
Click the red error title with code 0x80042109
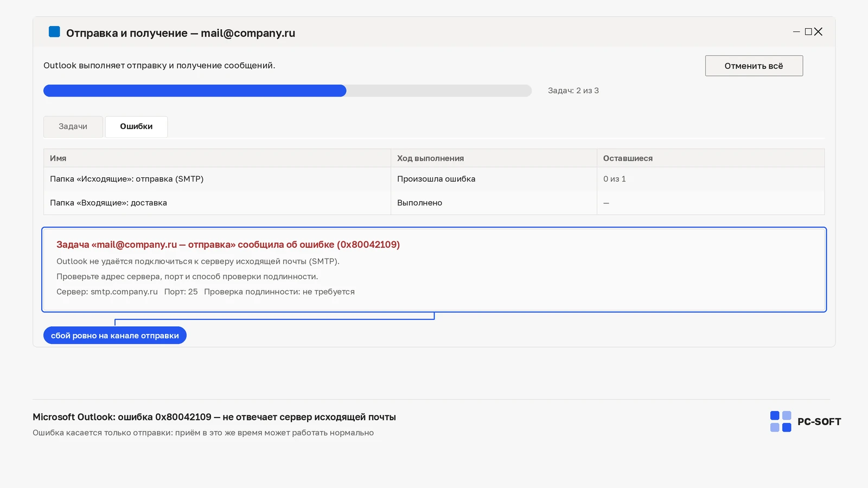(x=228, y=245)
